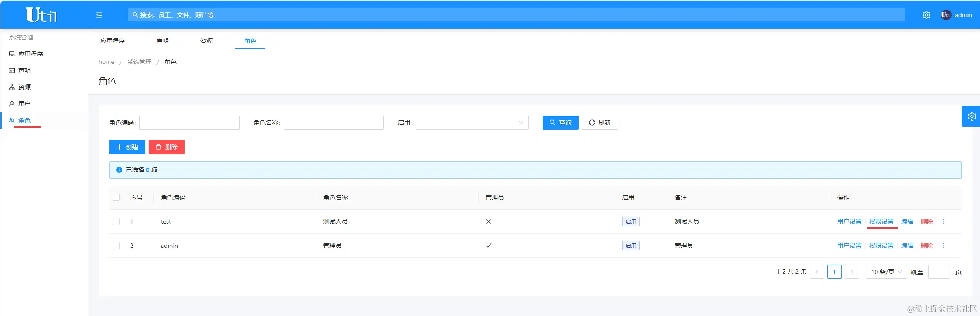Open the 10 条/页 page size dropdown
Screen dimensions: 980x316
[x=886, y=272]
